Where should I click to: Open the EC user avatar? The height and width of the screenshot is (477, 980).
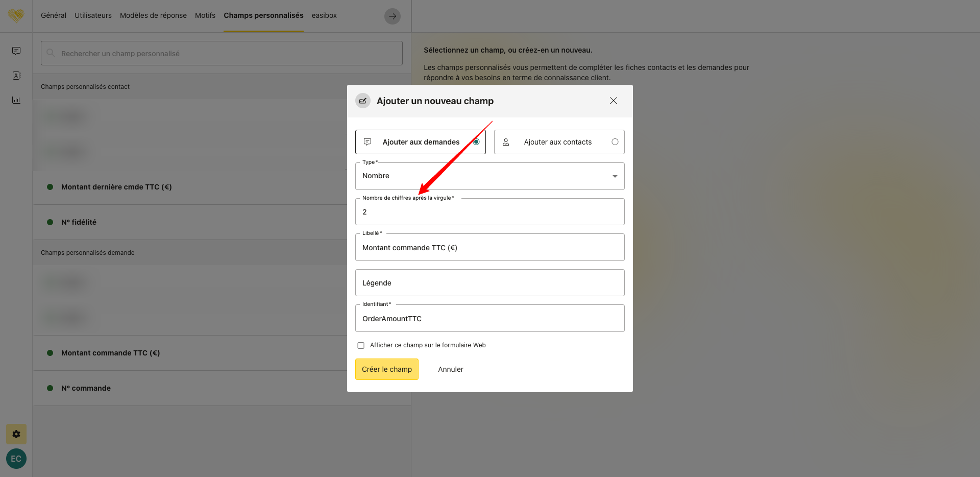(x=16, y=459)
